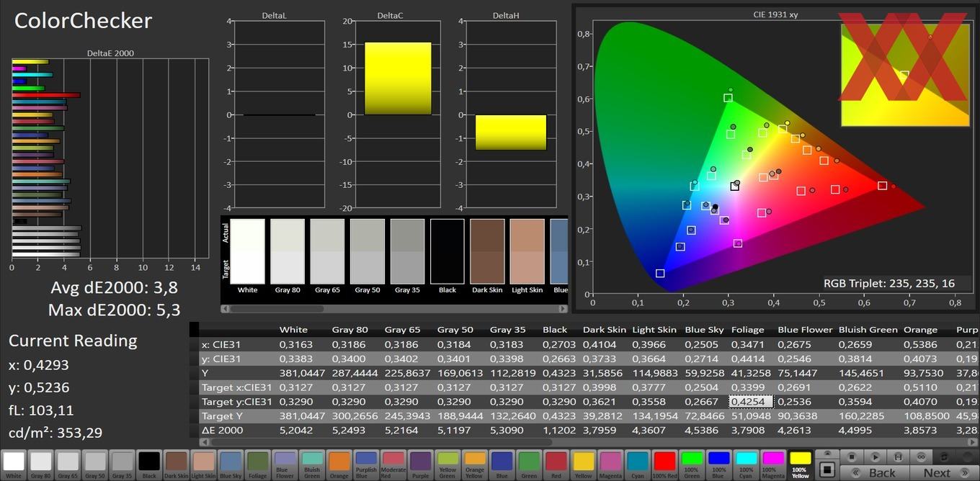Click the Gray 50 actual/target patch
Viewport: 980px width, 481px height.
pyautogui.click(x=367, y=251)
